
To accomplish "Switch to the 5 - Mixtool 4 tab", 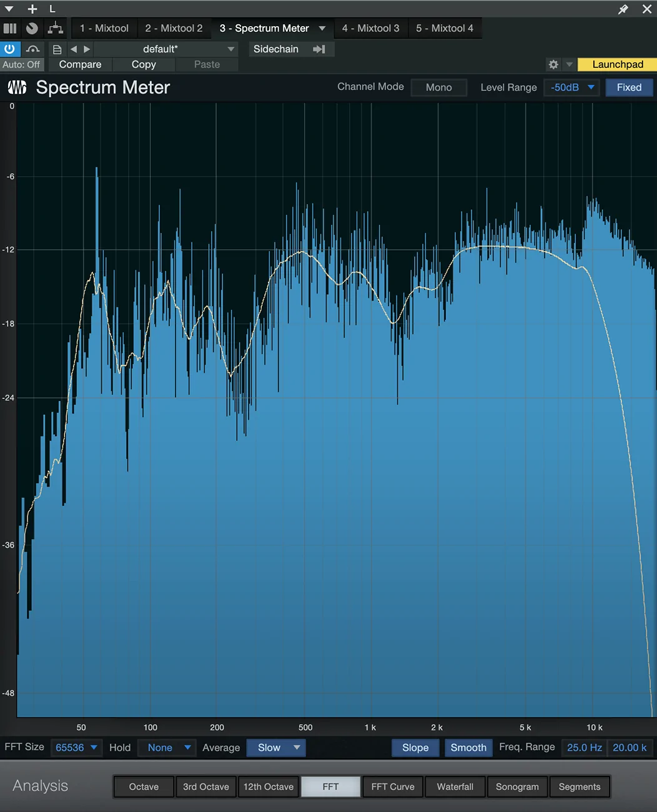I will coord(445,28).
